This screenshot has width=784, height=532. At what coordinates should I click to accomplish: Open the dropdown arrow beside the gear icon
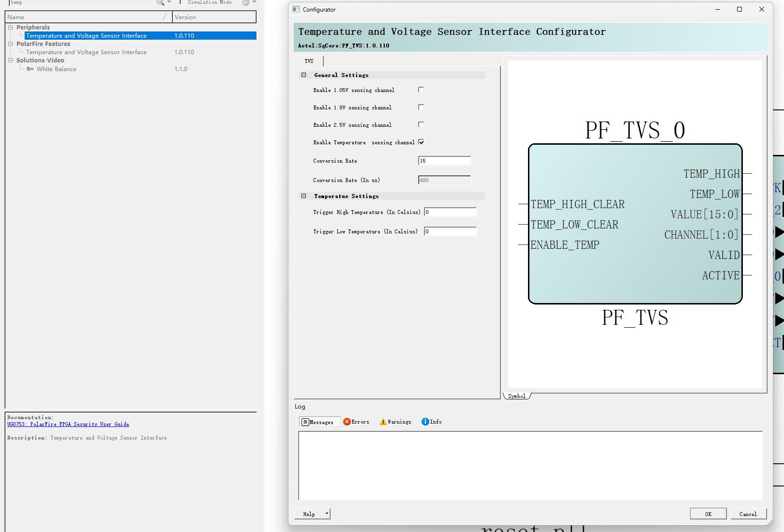(x=254, y=2)
